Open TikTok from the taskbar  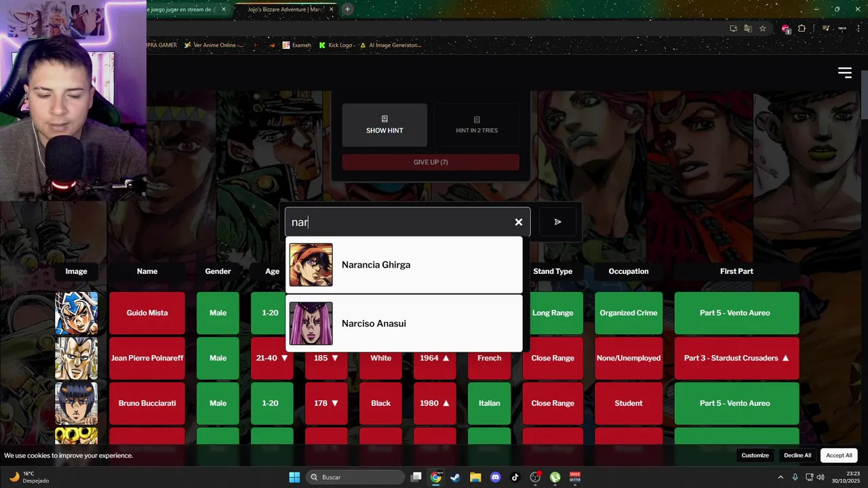[515, 477]
